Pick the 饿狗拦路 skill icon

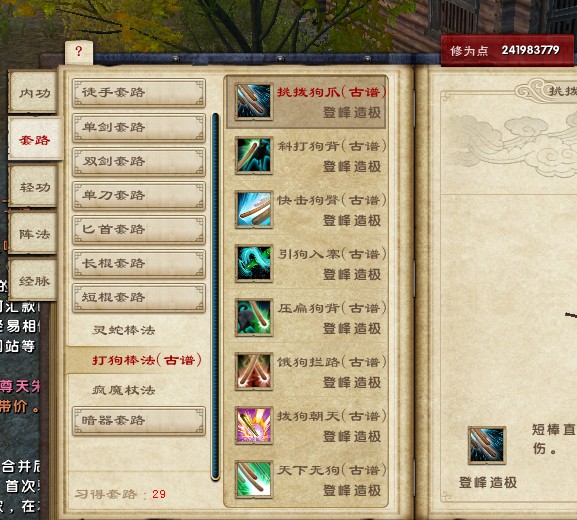click(254, 371)
